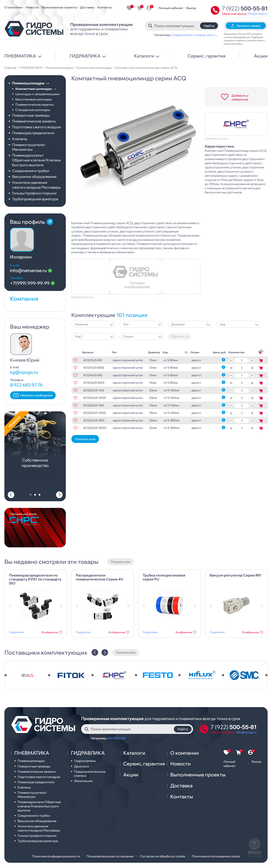The image size is (272, 868).
Task: Select the third dot of banner slider
Action: pyautogui.click(x=39, y=495)
